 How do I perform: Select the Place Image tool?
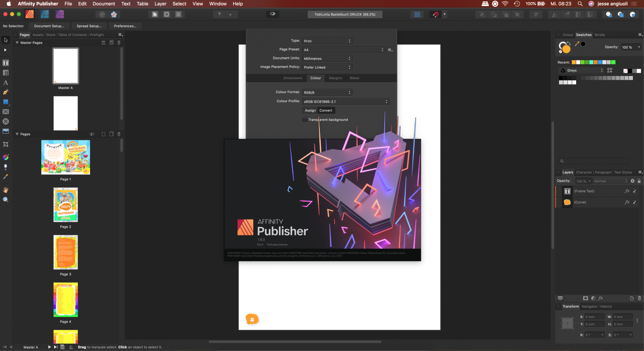coord(6,131)
